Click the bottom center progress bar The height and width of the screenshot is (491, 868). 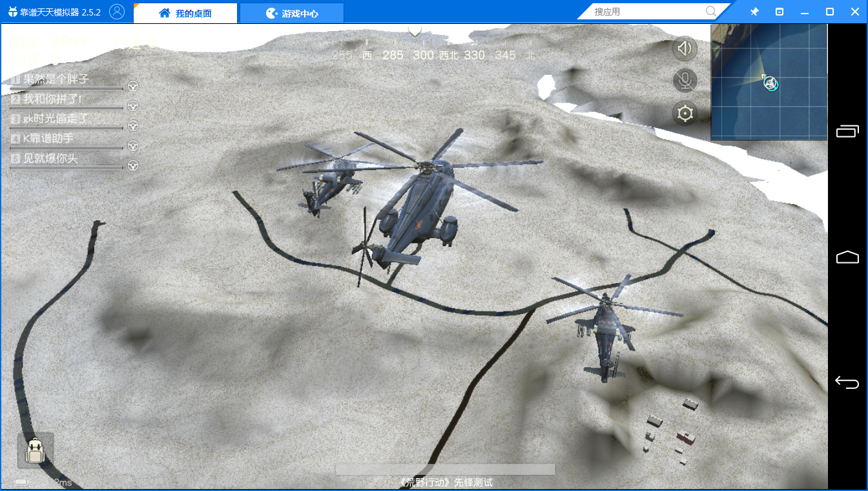[x=445, y=470]
